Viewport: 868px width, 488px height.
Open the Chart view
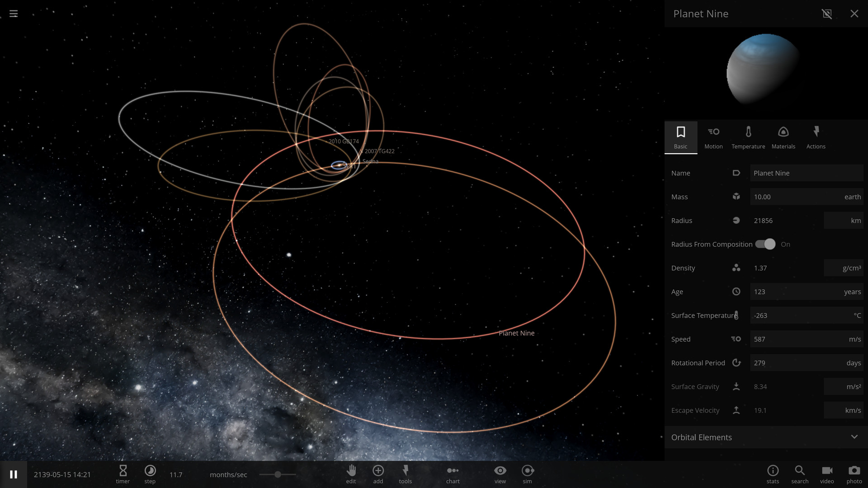click(x=453, y=474)
